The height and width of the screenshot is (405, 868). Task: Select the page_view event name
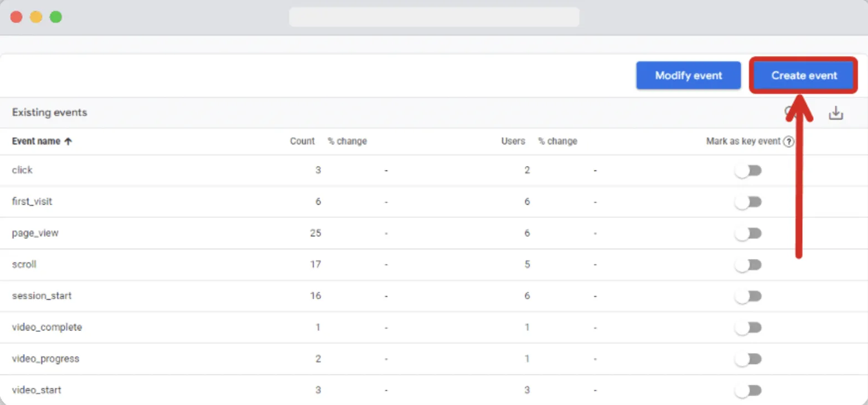pyautogui.click(x=35, y=233)
